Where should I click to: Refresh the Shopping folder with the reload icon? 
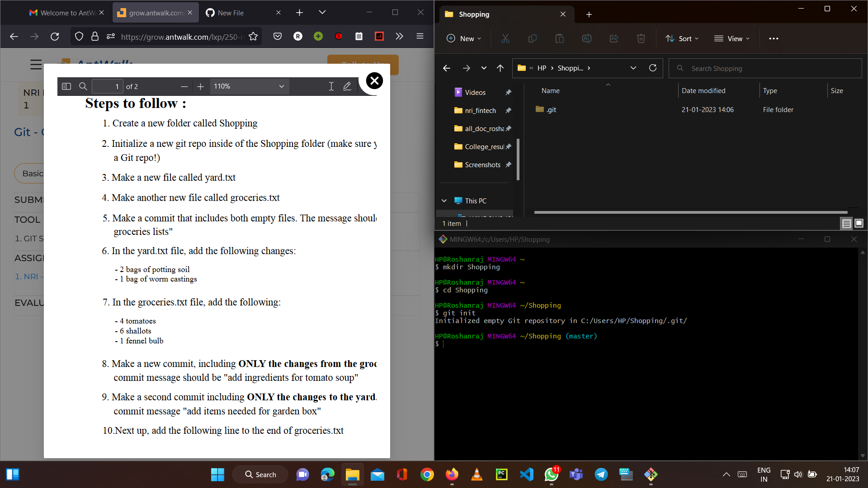click(x=653, y=68)
